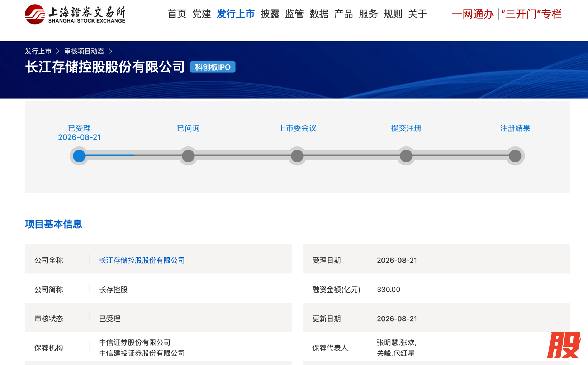Click the 发行上市 breadcrumb link
588x365 pixels.
(38, 51)
